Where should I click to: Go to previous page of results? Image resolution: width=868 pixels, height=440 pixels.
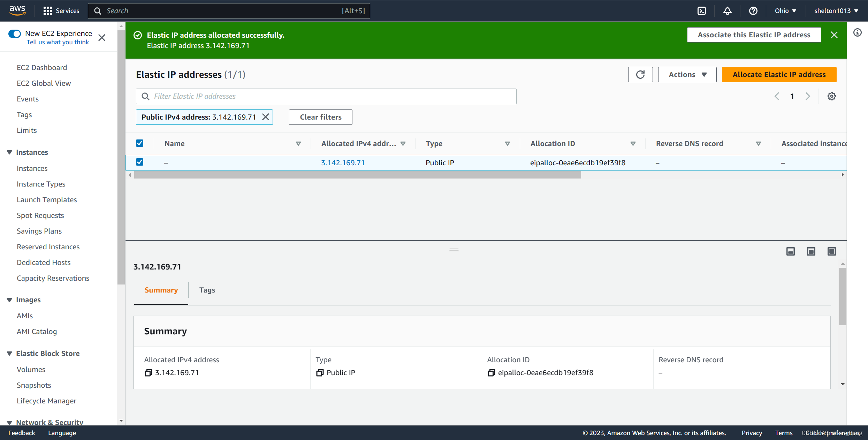pyautogui.click(x=777, y=96)
